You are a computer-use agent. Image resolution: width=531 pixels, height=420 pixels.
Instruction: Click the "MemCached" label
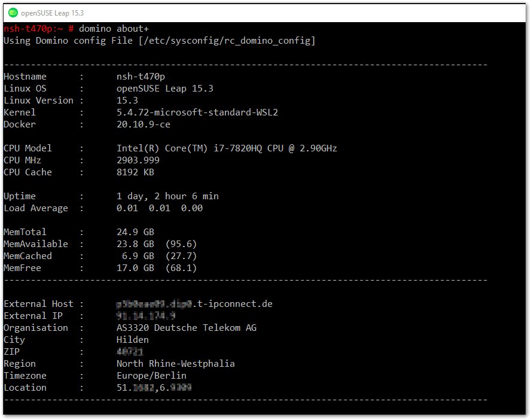click(x=28, y=256)
